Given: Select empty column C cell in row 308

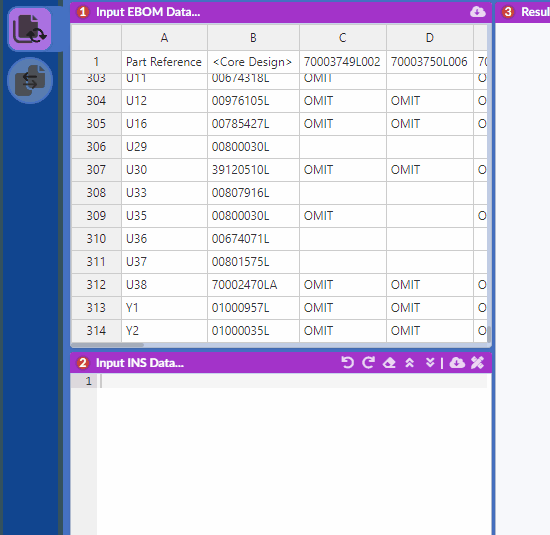Looking at the screenshot, I should coord(343,193).
